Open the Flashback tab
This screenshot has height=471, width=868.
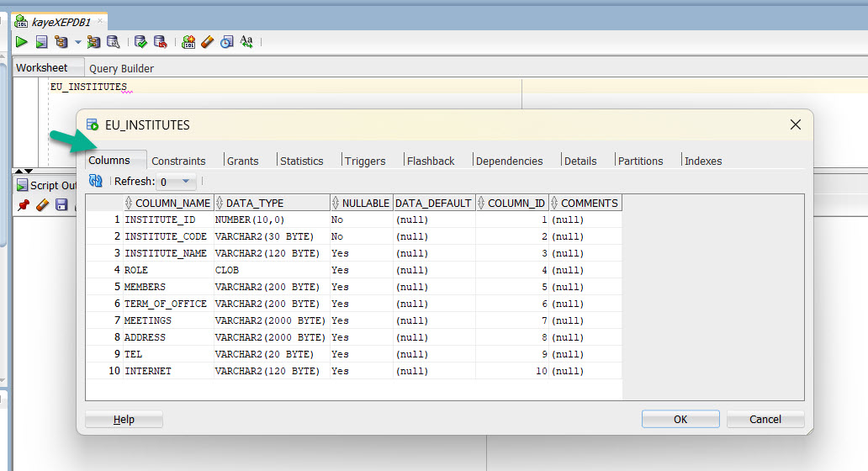click(x=431, y=161)
